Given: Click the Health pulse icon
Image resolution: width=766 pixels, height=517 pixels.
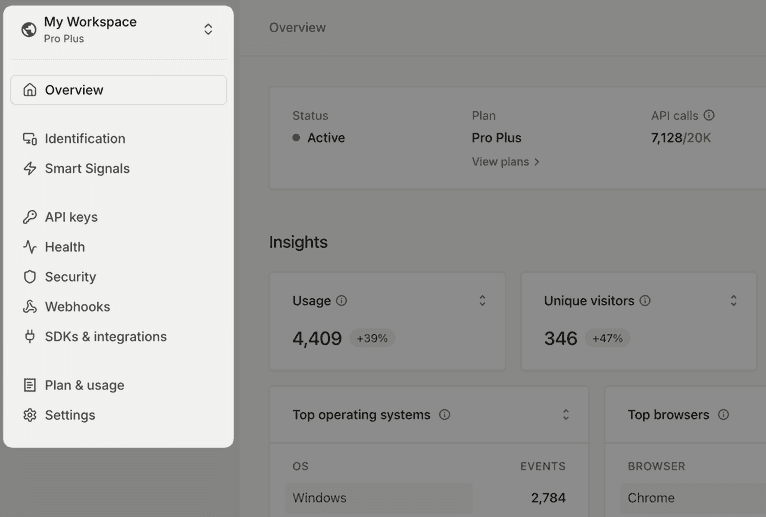Looking at the screenshot, I should tap(30, 247).
